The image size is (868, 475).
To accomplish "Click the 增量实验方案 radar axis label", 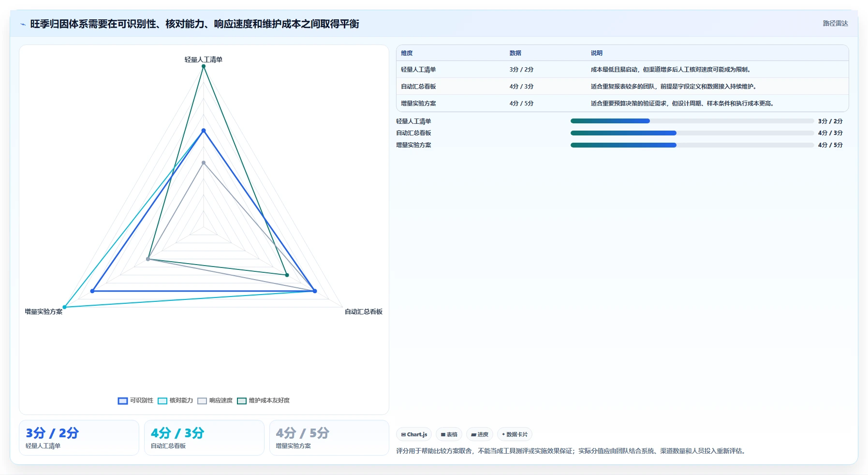I will coord(44,312).
